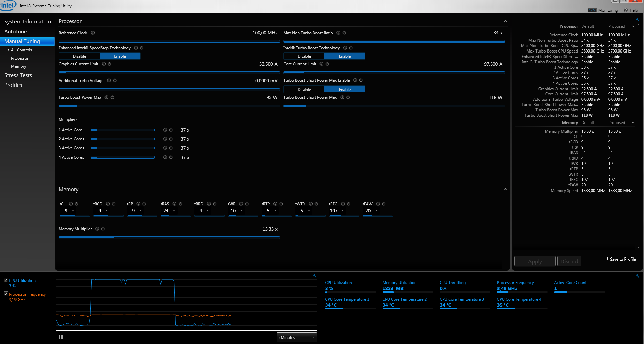This screenshot has width=644, height=344.
Task: Collapse the Memory section
Action: tap(505, 190)
